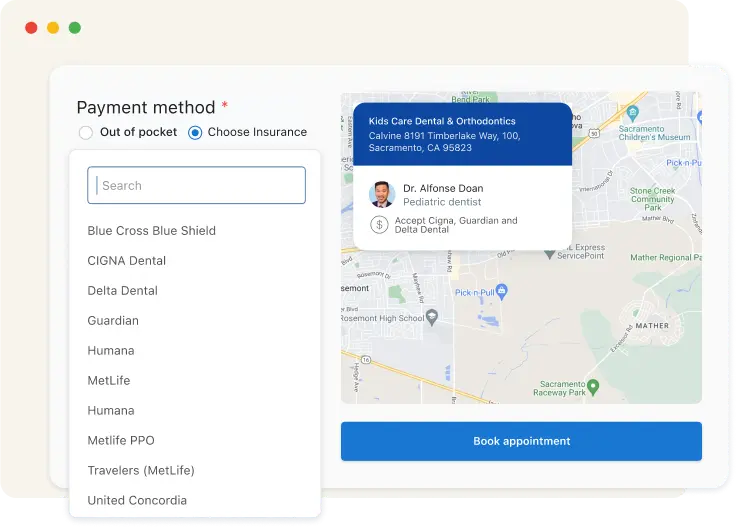This screenshot has width=737, height=527.
Task: Select Travelers (MetLife) insurance option
Action: [x=141, y=470]
